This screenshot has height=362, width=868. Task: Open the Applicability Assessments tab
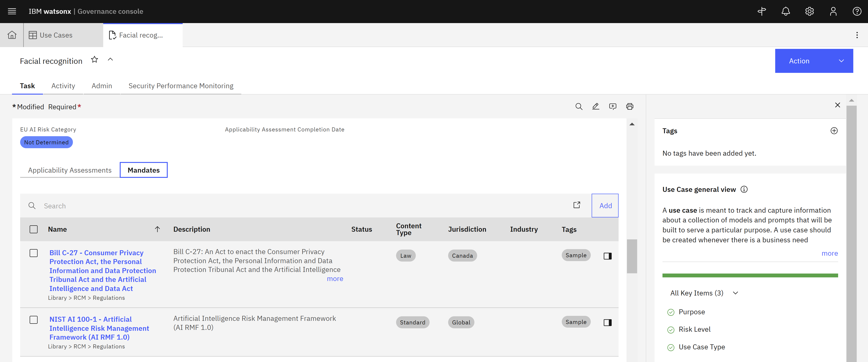point(70,170)
